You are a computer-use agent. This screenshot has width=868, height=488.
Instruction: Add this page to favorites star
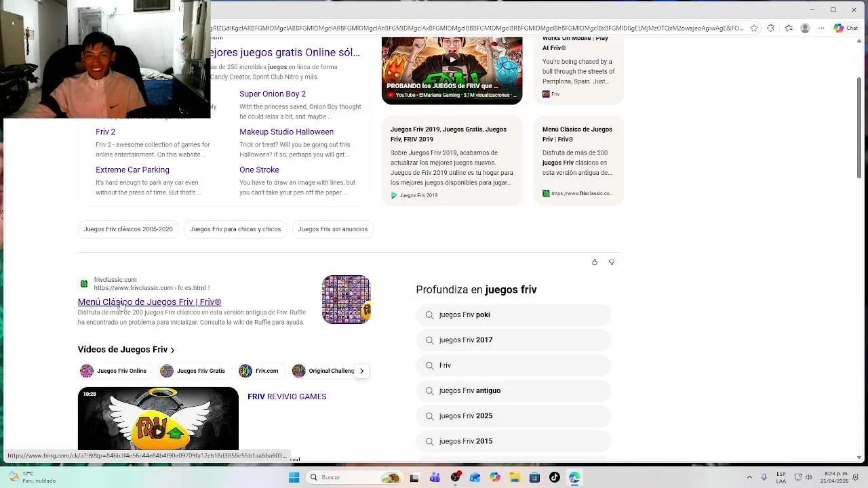[753, 28]
